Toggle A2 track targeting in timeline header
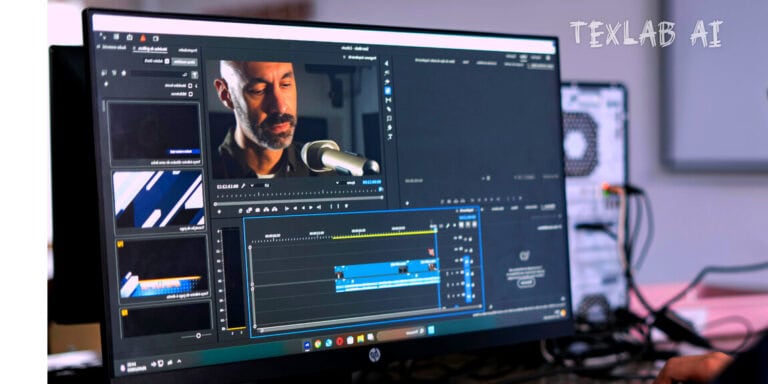Screen dimensions: 768x384 468,285
